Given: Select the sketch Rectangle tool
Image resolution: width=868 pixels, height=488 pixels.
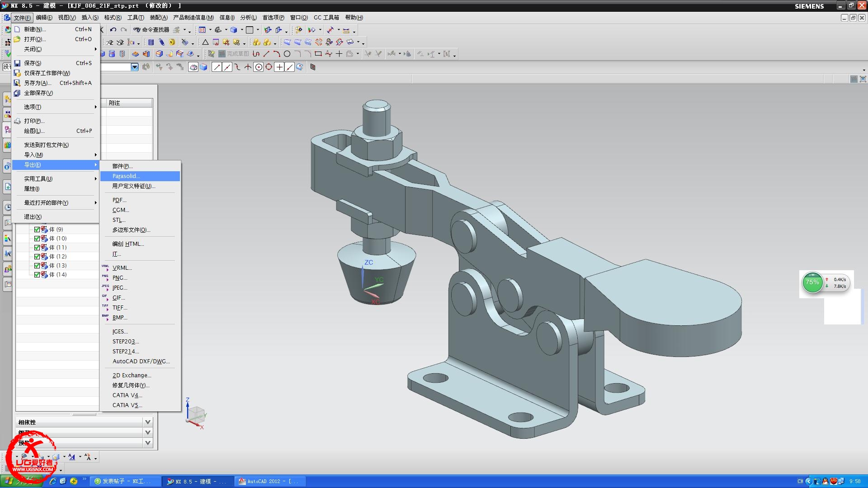Looking at the screenshot, I should [318, 54].
